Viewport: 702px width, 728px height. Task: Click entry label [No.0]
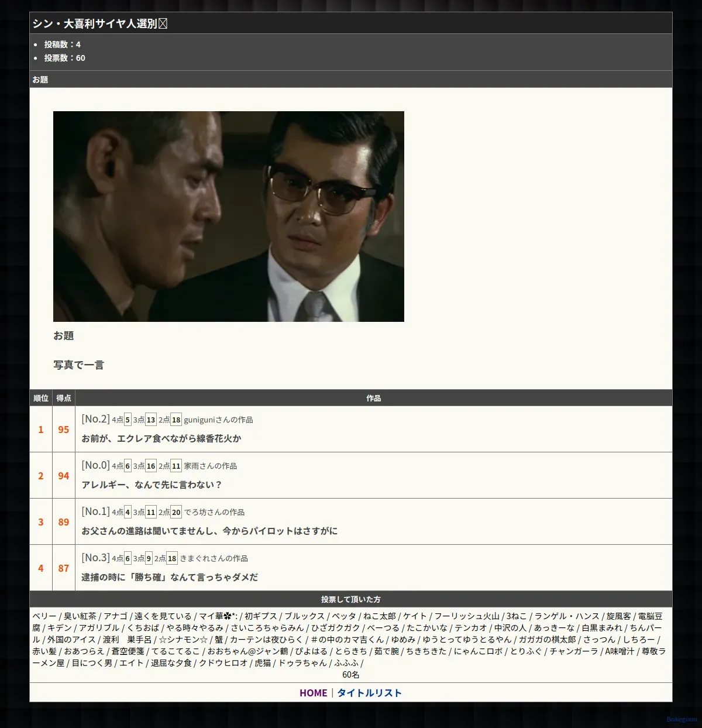tap(95, 465)
